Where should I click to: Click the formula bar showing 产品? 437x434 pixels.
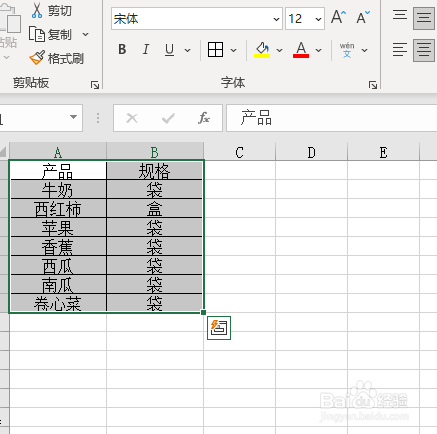pos(332,118)
